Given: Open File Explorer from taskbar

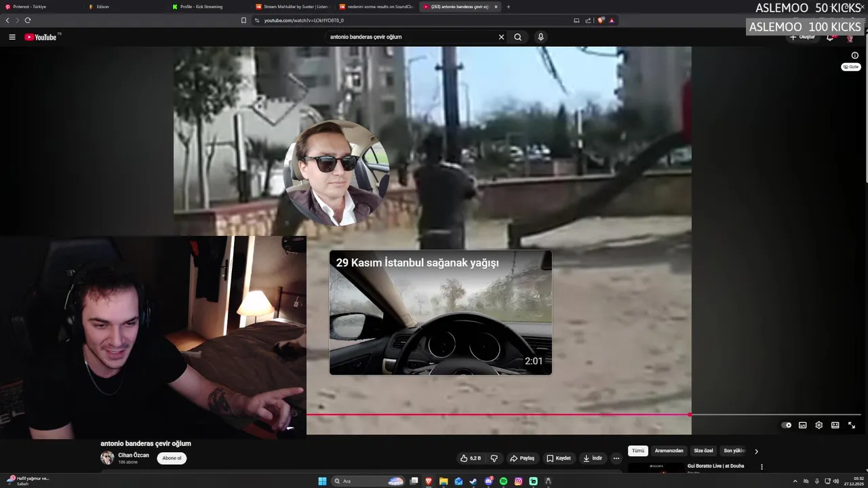Looking at the screenshot, I should tap(443, 481).
